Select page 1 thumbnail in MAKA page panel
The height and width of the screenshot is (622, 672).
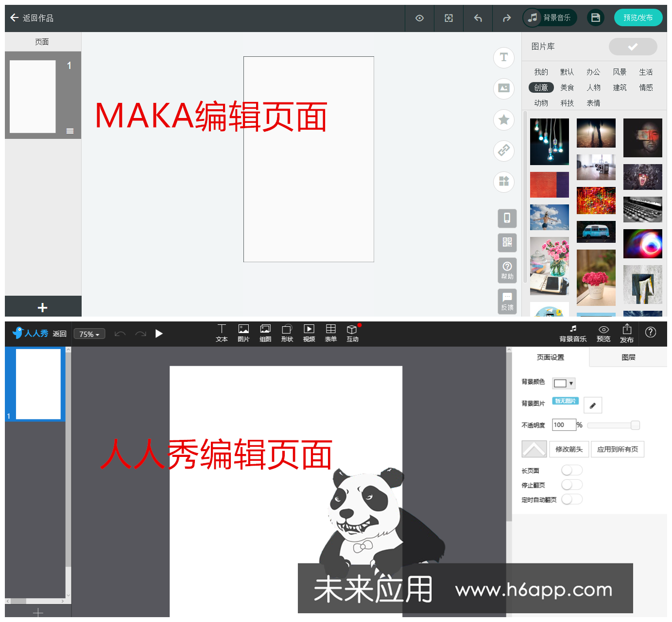(x=33, y=96)
